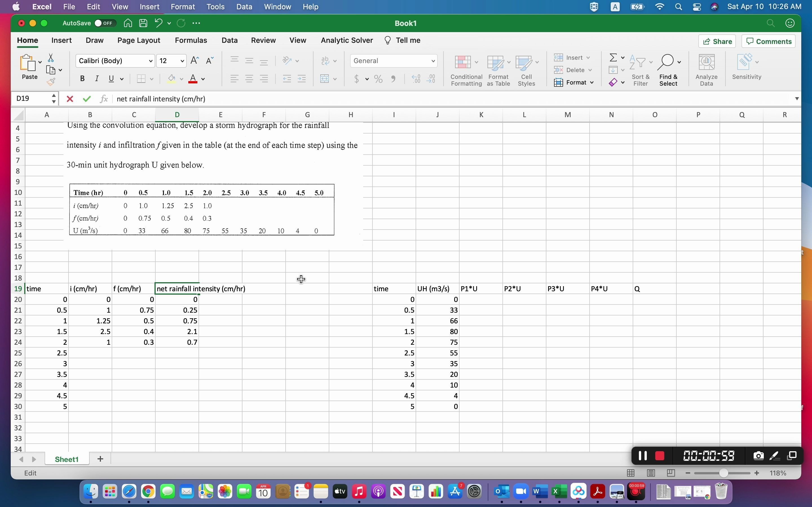This screenshot has height=507, width=812.
Task: Apply percent number formatting
Action: (378, 79)
